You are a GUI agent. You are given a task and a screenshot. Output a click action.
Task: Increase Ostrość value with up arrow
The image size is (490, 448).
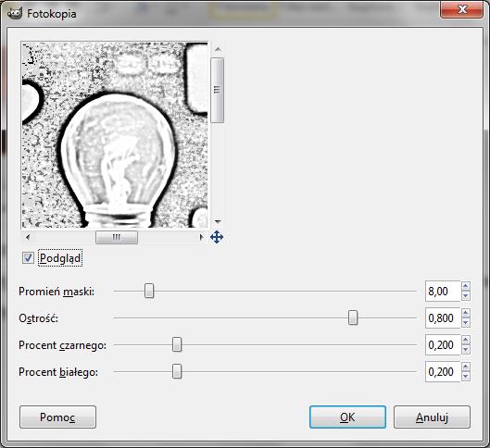tap(466, 313)
